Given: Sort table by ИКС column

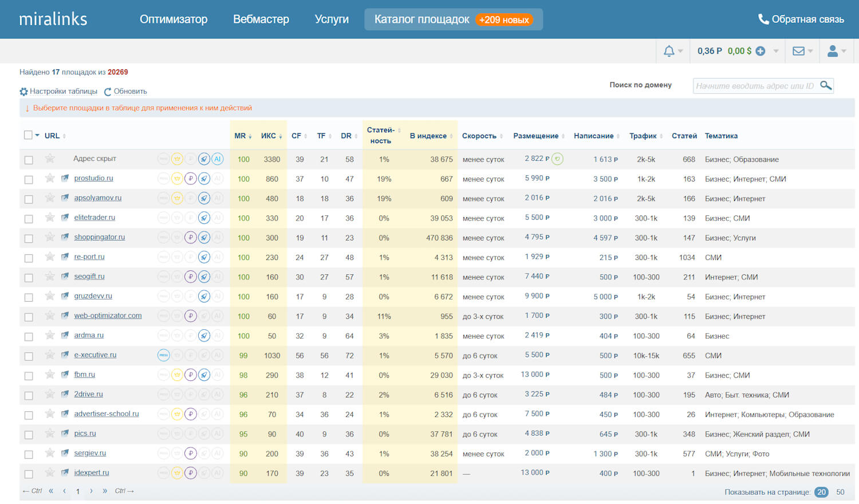Looking at the screenshot, I should [x=268, y=136].
